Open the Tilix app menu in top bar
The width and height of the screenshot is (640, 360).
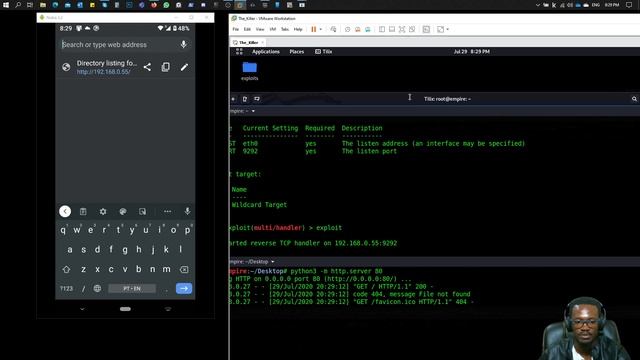[324, 52]
